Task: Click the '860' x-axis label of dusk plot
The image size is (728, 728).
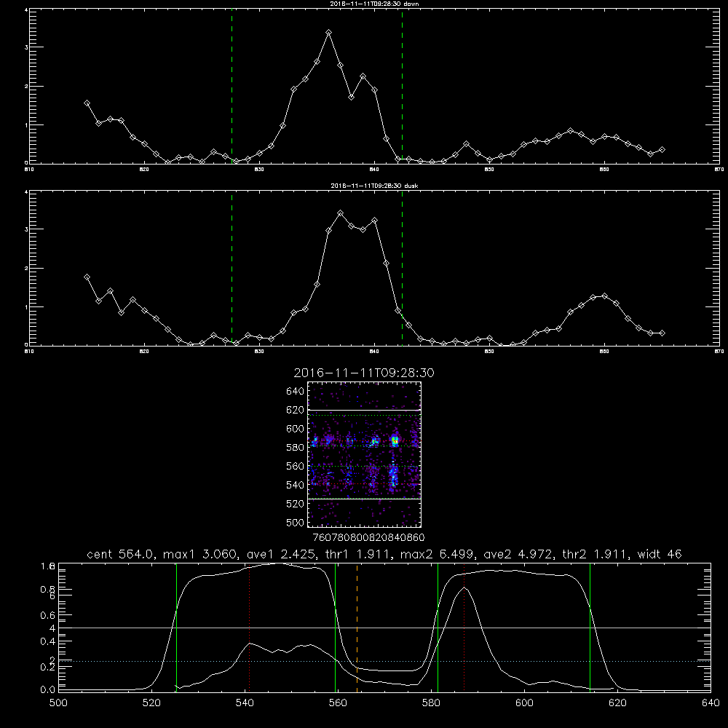Action: pyautogui.click(x=604, y=352)
